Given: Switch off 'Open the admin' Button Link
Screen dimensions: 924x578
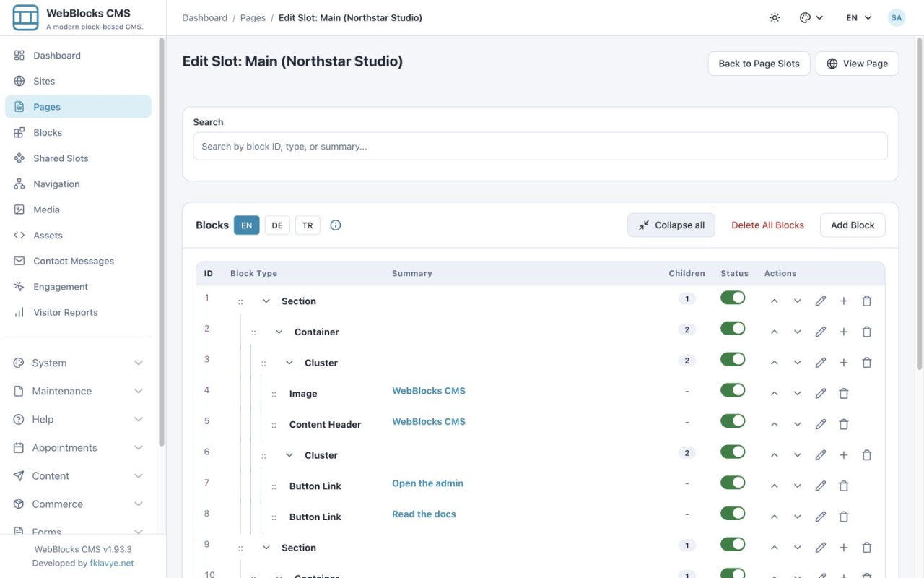Looking at the screenshot, I should (x=733, y=483).
